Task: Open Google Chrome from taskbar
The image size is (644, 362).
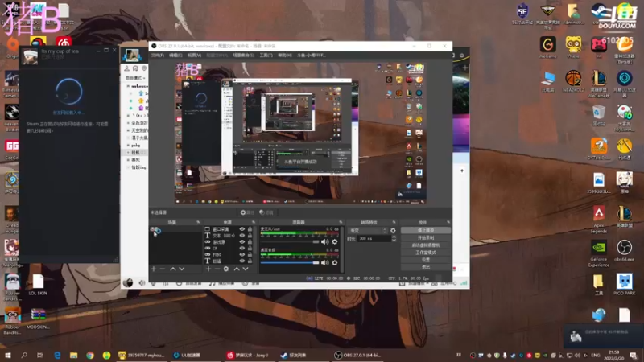Action: click(x=90, y=355)
